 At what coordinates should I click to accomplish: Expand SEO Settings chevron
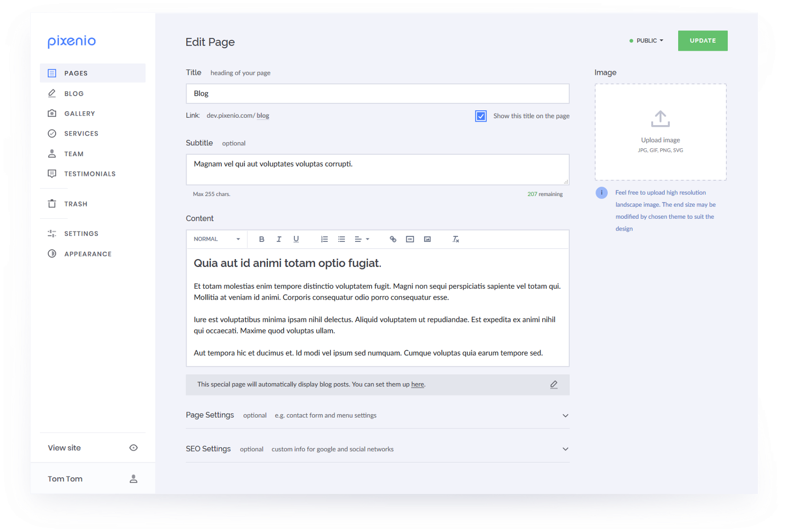(x=565, y=449)
